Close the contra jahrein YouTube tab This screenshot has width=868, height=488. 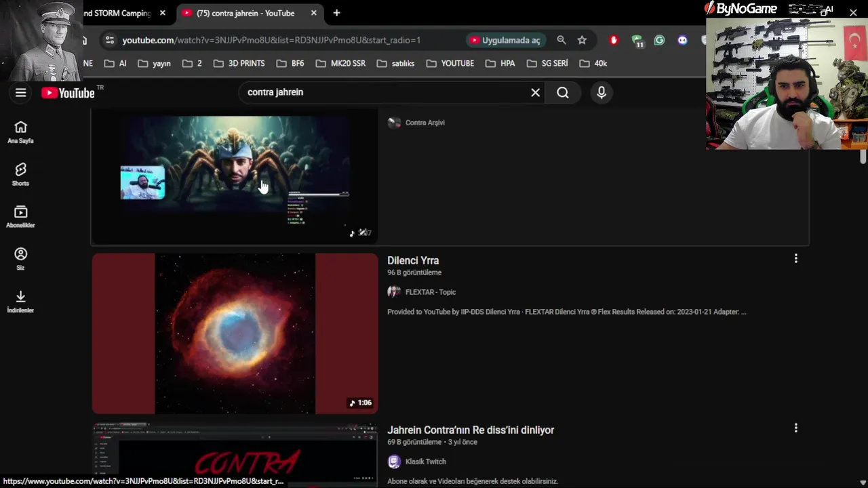(313, 13)
